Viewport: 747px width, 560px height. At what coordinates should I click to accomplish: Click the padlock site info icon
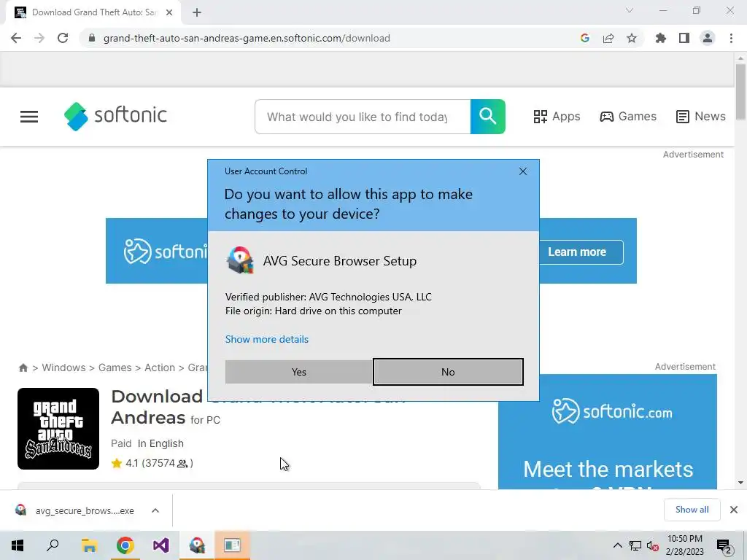[x=92, y=38]
